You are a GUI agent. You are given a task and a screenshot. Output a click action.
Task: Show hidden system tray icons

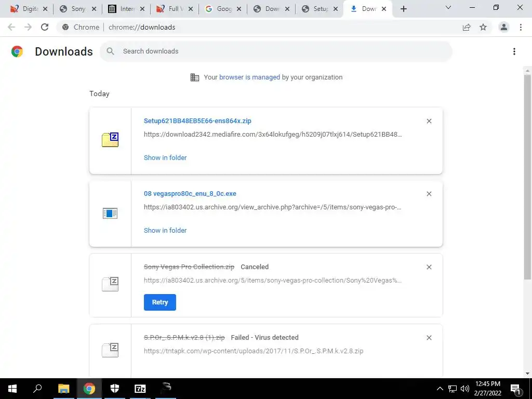click(440, 389)
